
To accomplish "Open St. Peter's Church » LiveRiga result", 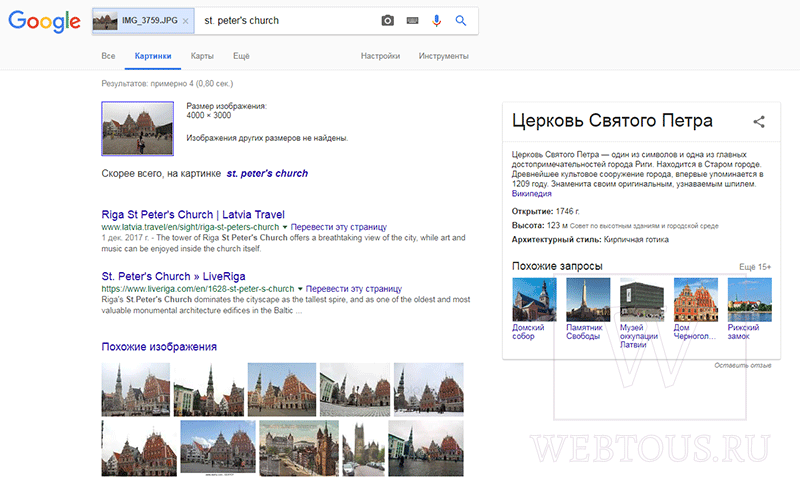I will pyautogui.click(x=173, y=276).
